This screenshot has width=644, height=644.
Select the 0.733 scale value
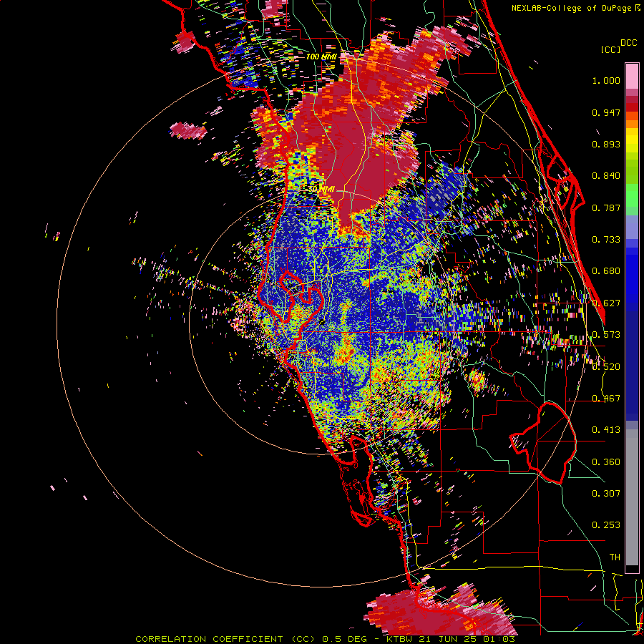click(606, 240)
